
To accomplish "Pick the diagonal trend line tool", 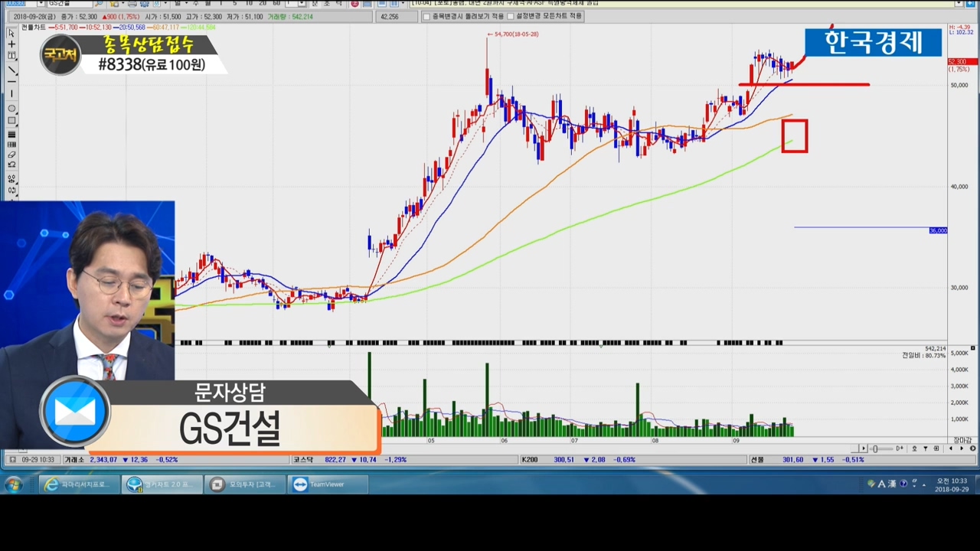I will 11,70.
